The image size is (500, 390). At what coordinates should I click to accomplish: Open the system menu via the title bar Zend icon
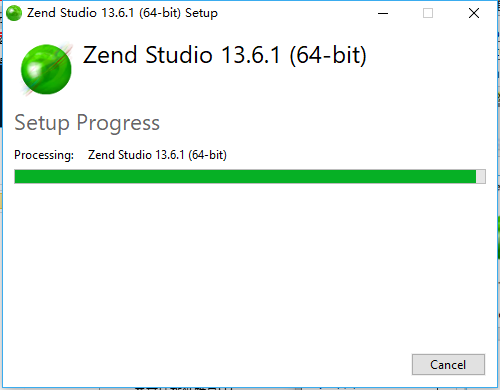[x=14, y=13]
